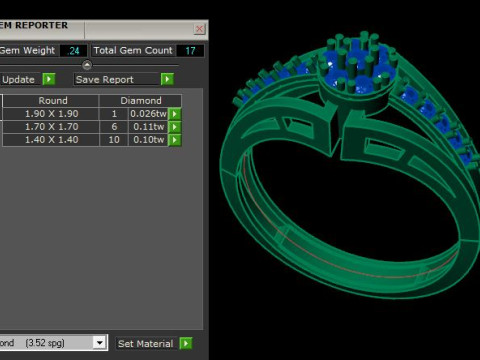Click the 0.11tw weight cell
The height and width of the screenshot is (360, 480).
click(148, 127)
